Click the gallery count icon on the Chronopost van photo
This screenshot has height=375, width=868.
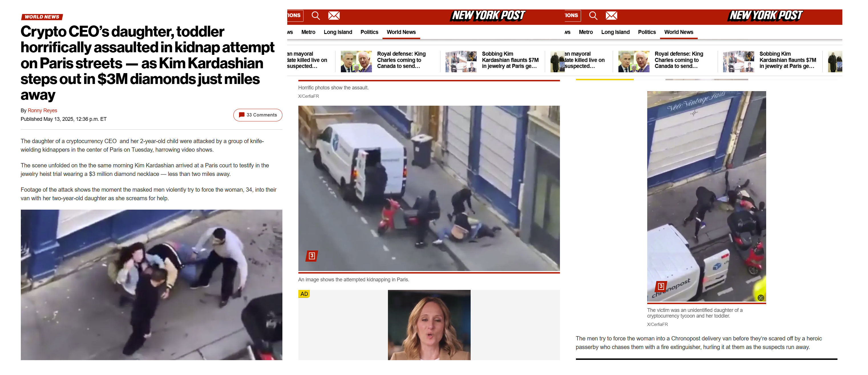[x=661, y=286]
